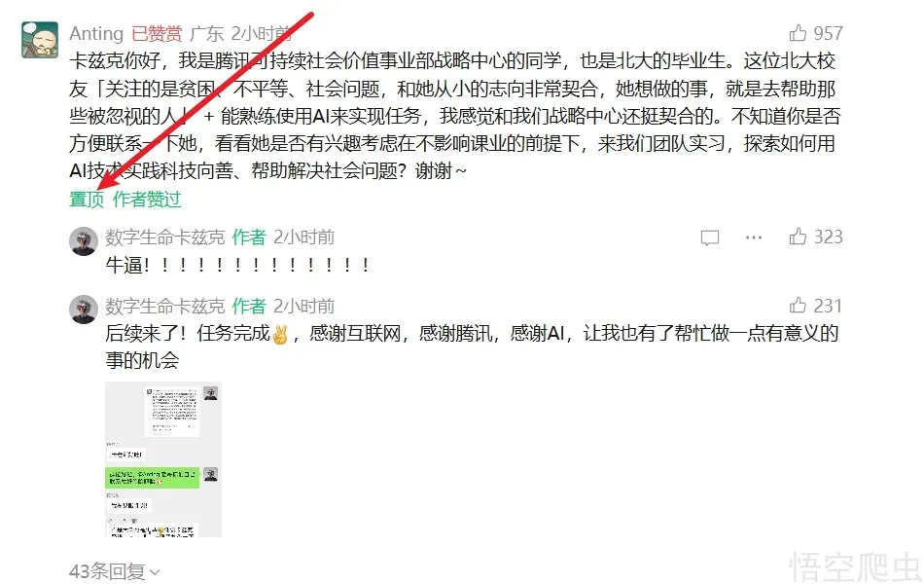Click the Anting username
Image resolution: width=924 pixels, height=584 pixels.
tap(96, 34)
